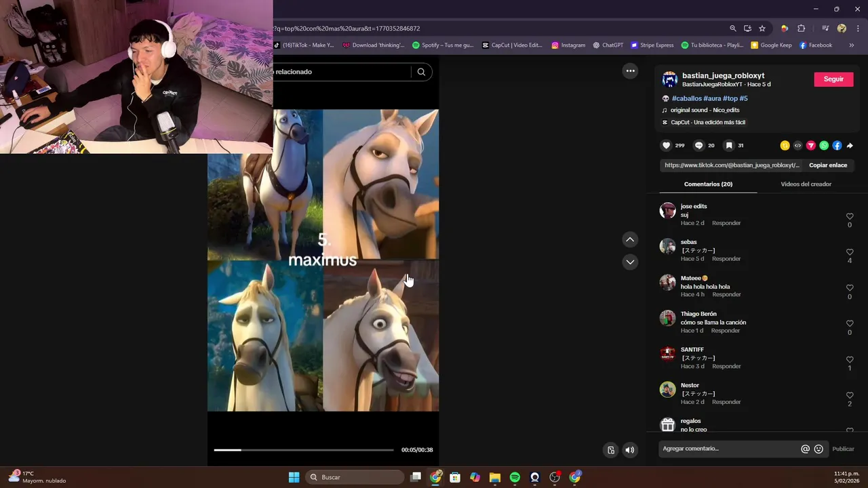Open the #caballos hashtag
The height and width of the screenshot is (488, 868).
(686, 99)
